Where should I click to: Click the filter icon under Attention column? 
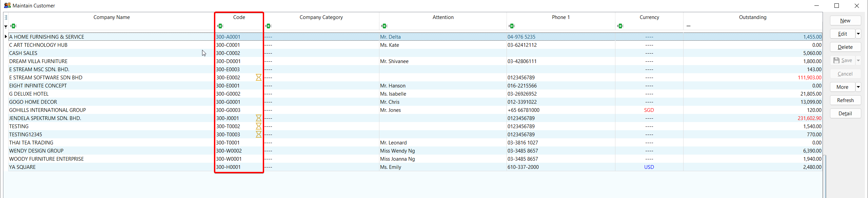384,26
